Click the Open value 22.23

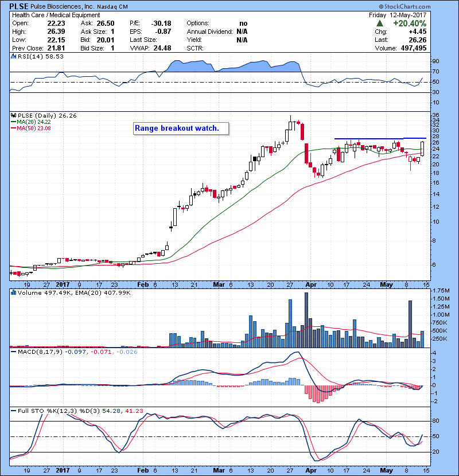point(56,24)
